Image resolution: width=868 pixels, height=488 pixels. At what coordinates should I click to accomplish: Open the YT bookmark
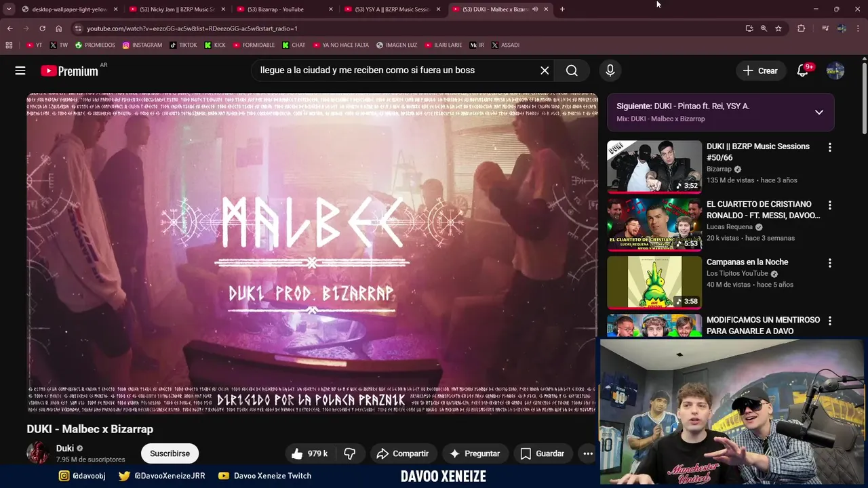[x=34, y=45]
